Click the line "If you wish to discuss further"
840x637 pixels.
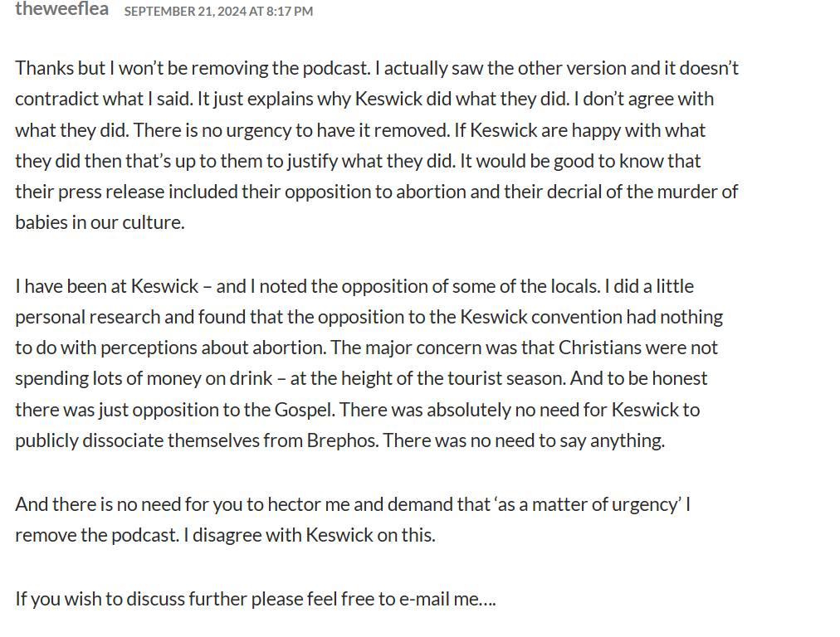coord(256,598)
